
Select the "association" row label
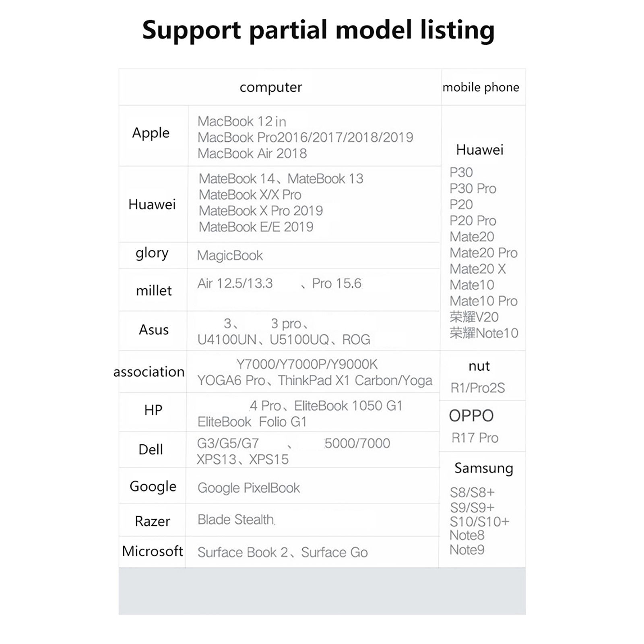[149, 372]
